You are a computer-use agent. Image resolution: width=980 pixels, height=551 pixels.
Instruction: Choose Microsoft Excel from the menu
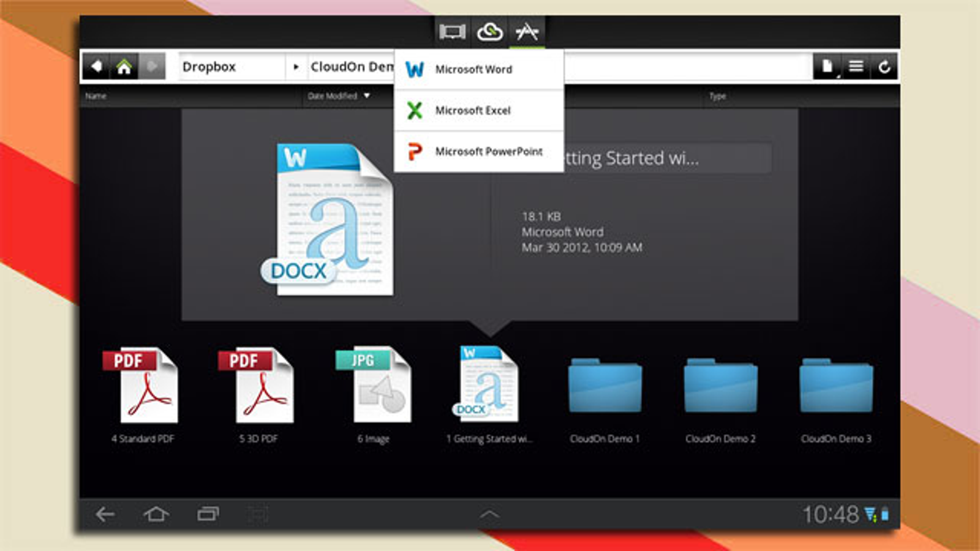coord(479,110)
